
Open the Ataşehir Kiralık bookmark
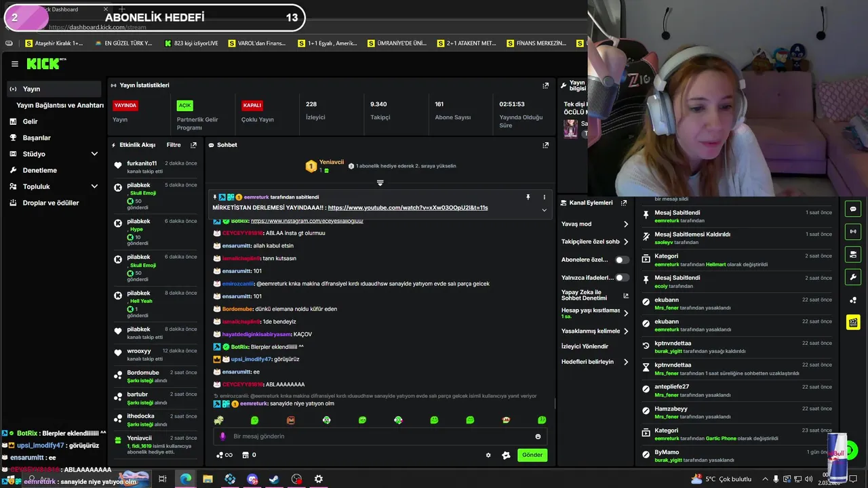pos(54,43)
